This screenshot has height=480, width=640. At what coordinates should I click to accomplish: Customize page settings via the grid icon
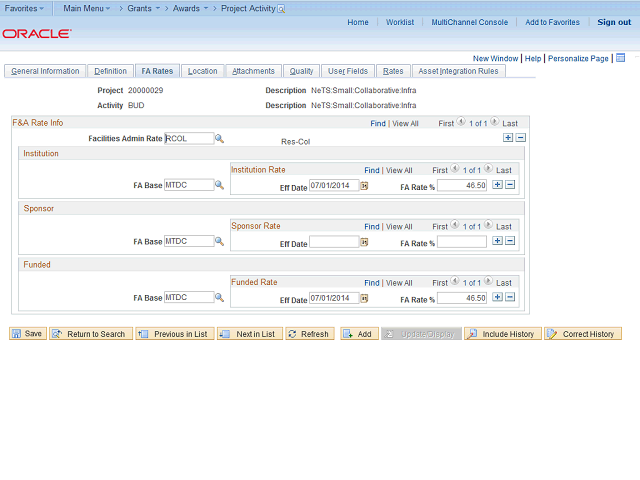point(620,58)
